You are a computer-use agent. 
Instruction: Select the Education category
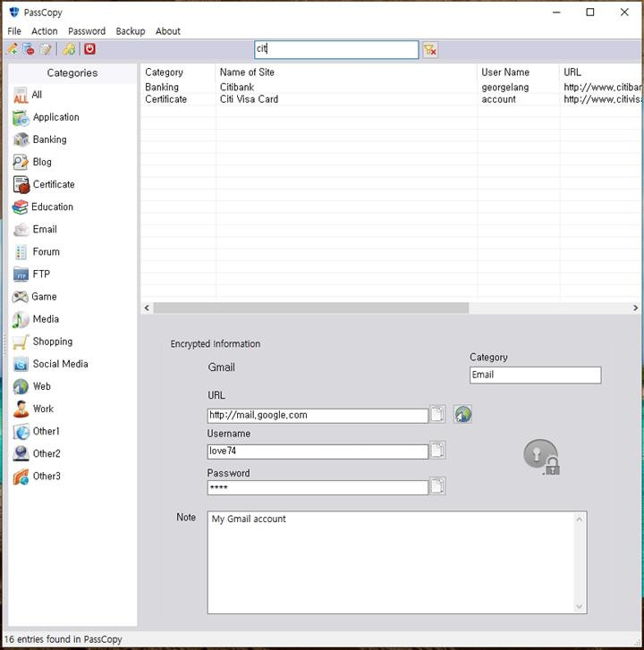pyautogui.click(x=43, y=207)
